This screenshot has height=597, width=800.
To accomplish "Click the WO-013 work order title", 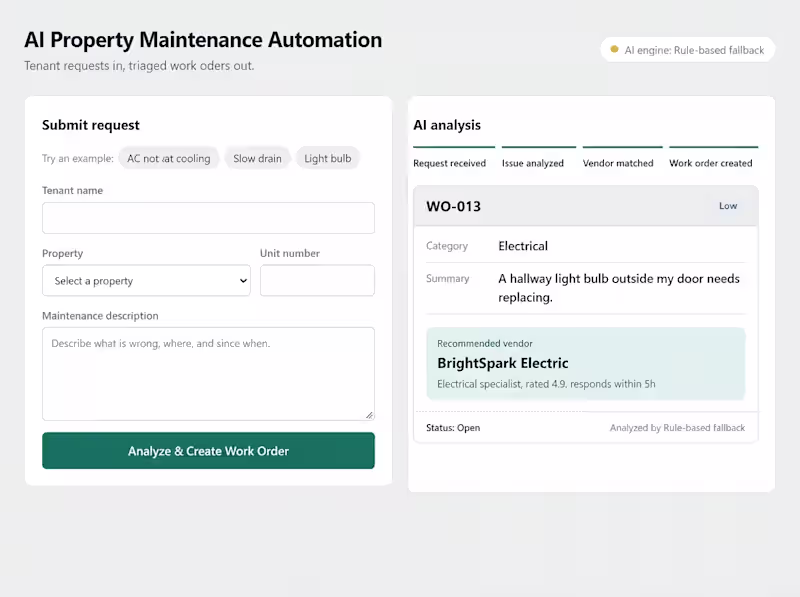I will click(x=454, y=206).
